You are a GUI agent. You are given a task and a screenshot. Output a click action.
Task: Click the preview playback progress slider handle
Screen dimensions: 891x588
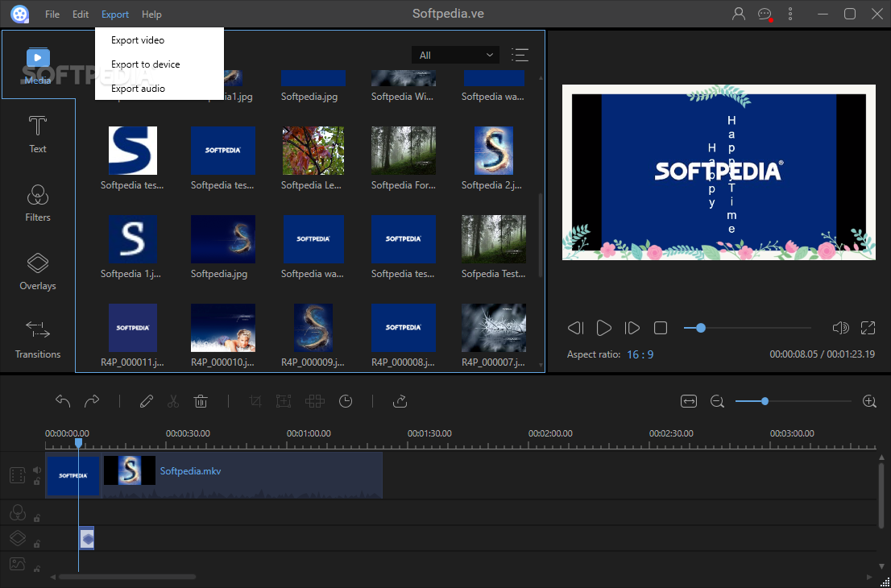[x=701, y=328]
